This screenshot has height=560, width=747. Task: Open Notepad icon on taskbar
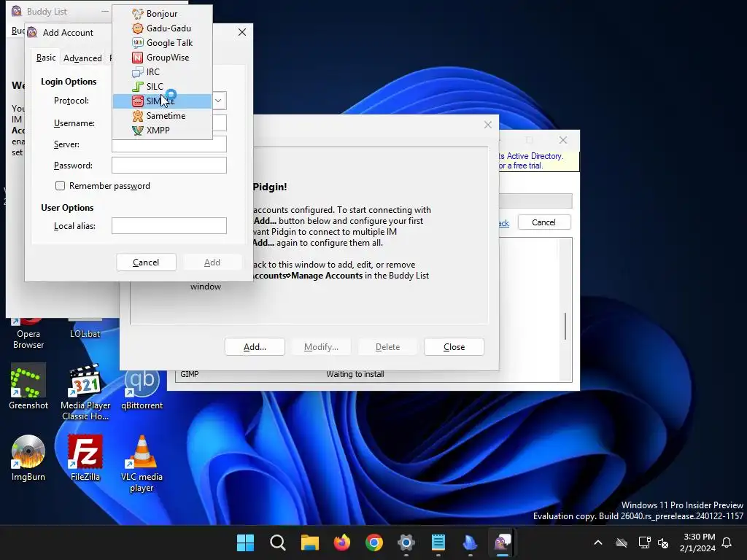438,542
